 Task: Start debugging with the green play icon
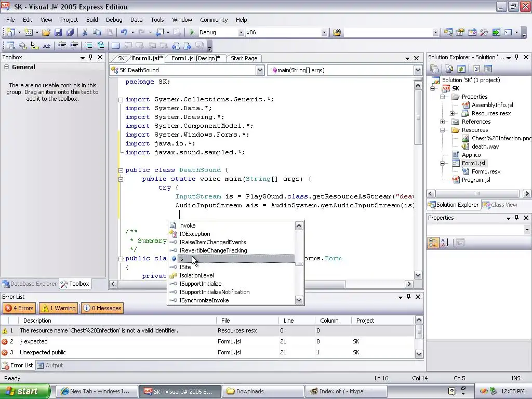[192, 32]
